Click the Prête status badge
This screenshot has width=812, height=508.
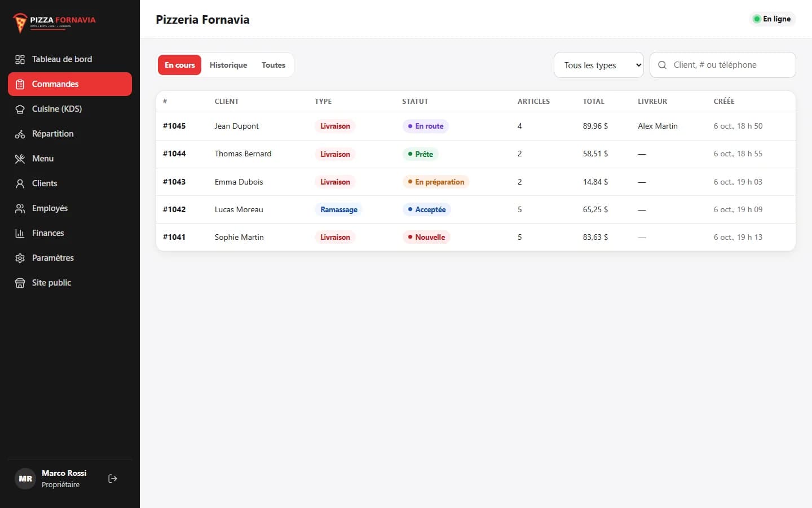420,154
